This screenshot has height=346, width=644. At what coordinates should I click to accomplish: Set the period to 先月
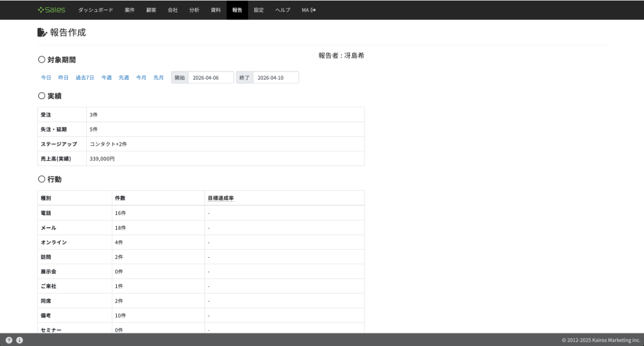coord(158,78)
